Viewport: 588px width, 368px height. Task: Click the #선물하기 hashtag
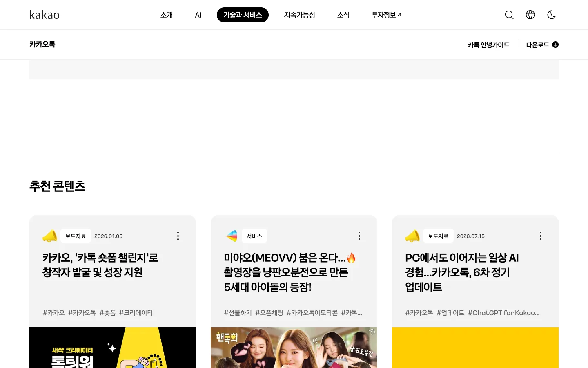[238, 313]
